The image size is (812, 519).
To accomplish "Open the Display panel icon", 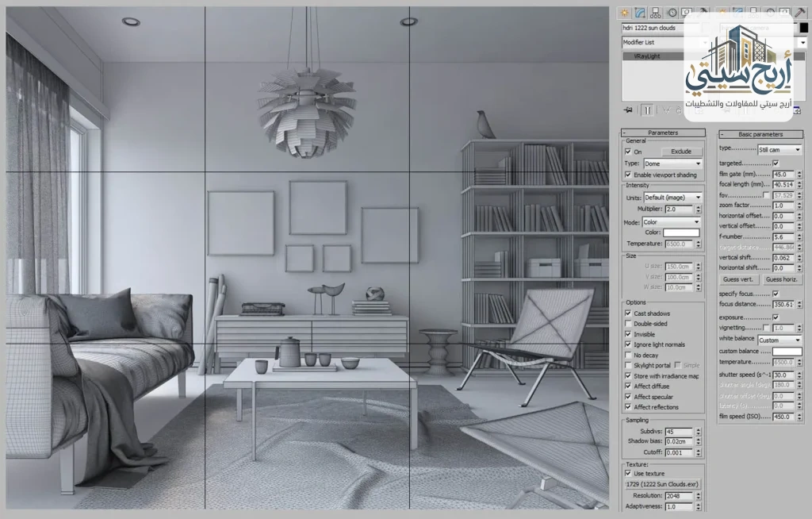I will coord(685,13).
